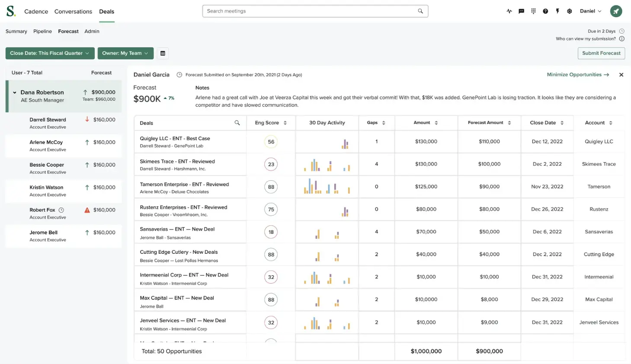
Task: Select Kristin Watson in the user list
Action: click(x=64, y=191)
